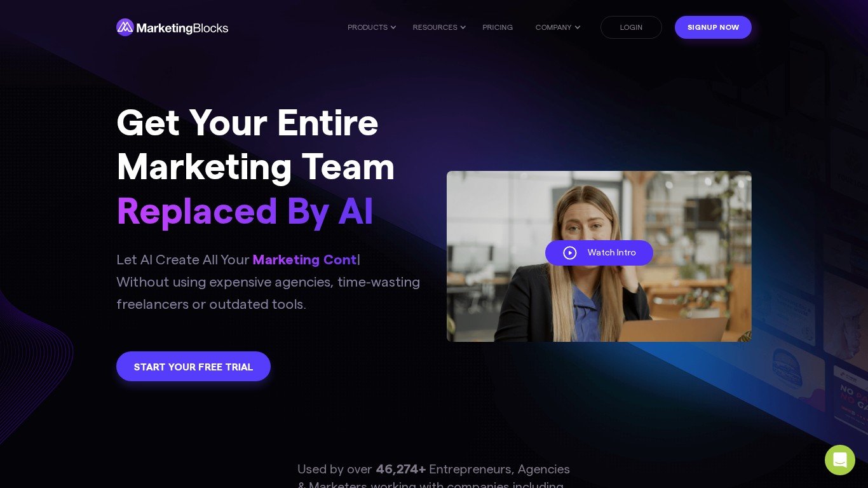868x488 pixels.
Task: Expand the Products chevron arrow
Action: pos(393,27)
